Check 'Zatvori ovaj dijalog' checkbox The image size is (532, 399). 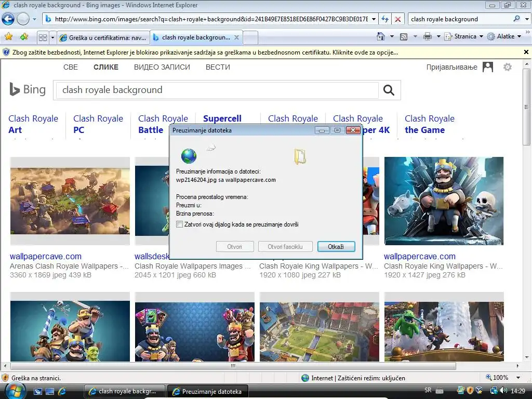[179, 224]
